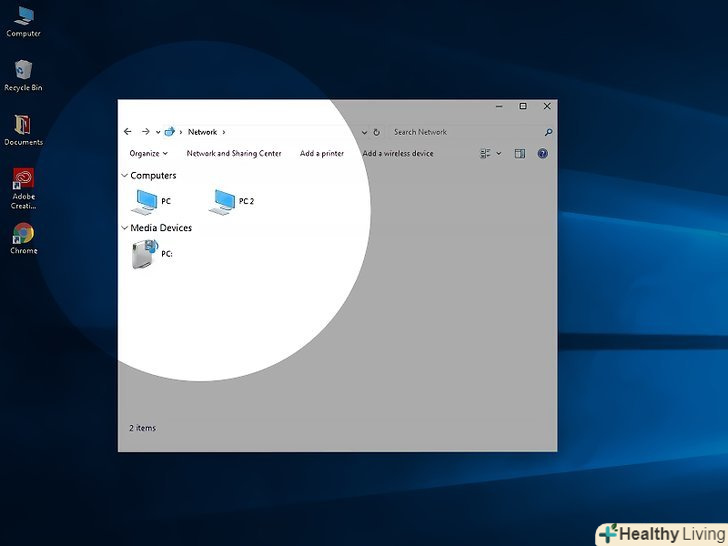Open the Organize menu

click(x=148, y=154)
